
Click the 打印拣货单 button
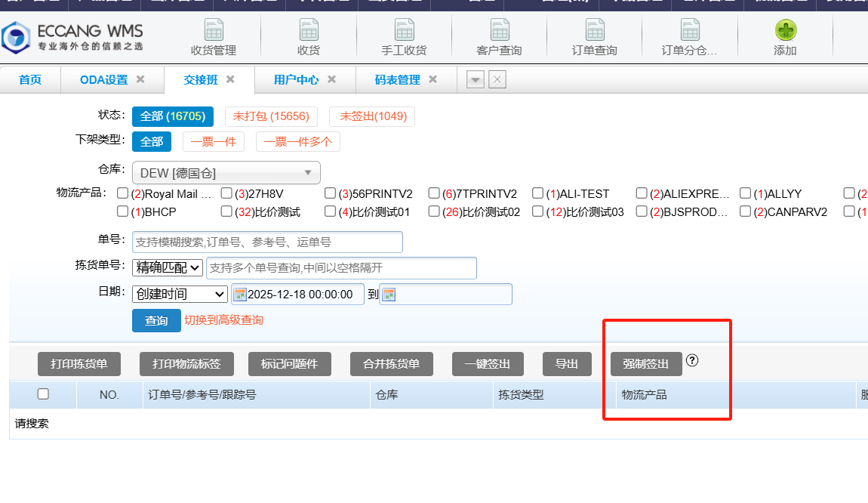coord(79,364)
